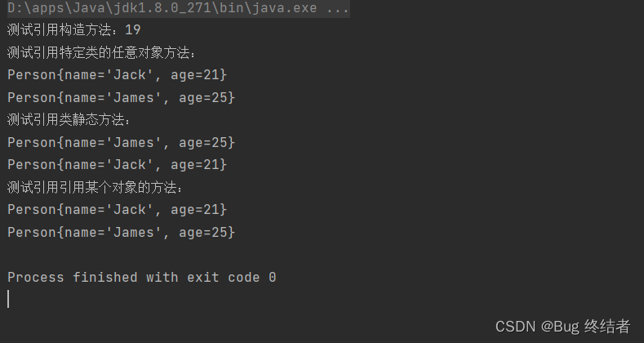Click the number 19 in the output
Viewport: 644px width, 343px height.
[x=133, y=31]
